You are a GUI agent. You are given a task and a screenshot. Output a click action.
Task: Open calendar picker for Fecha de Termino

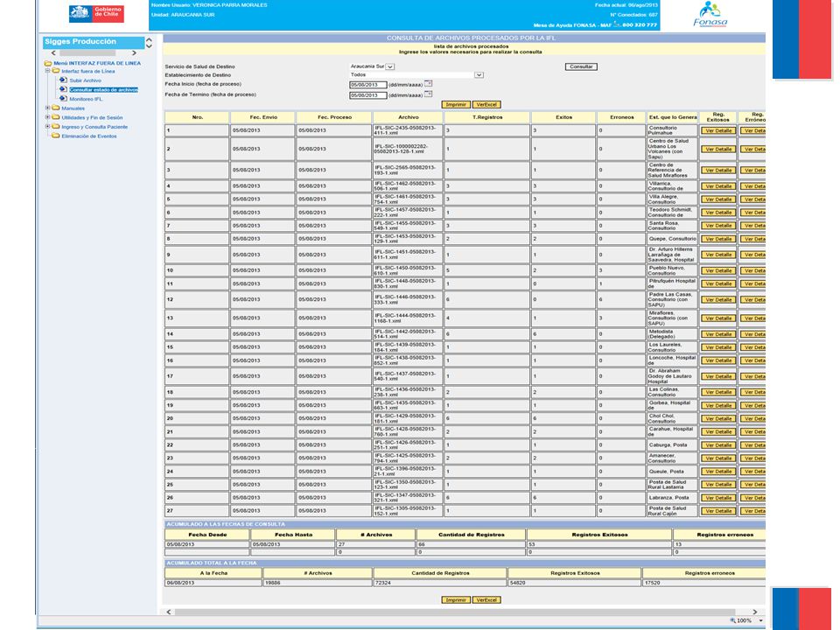[428, 94]
